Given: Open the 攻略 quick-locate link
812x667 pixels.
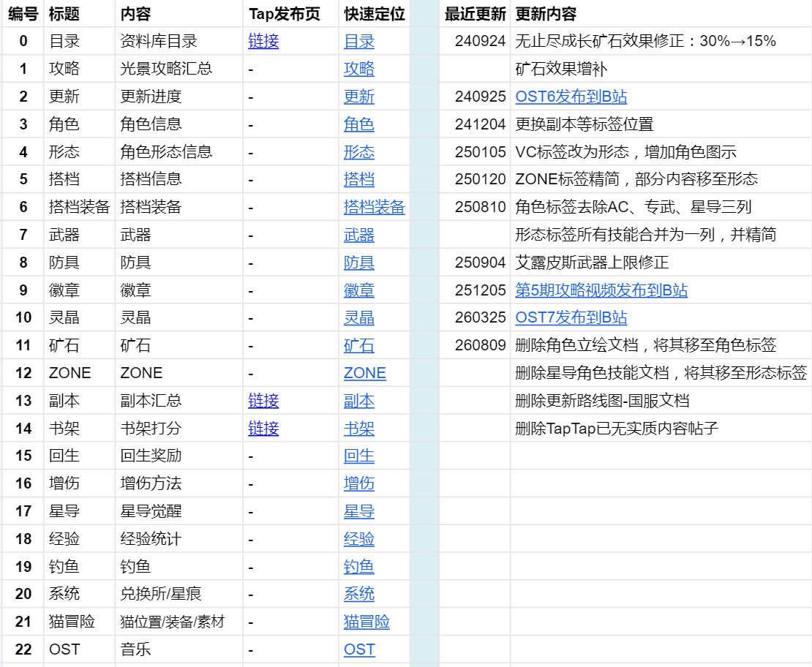Looking at the screenshot, I should (x=359, y=69).
